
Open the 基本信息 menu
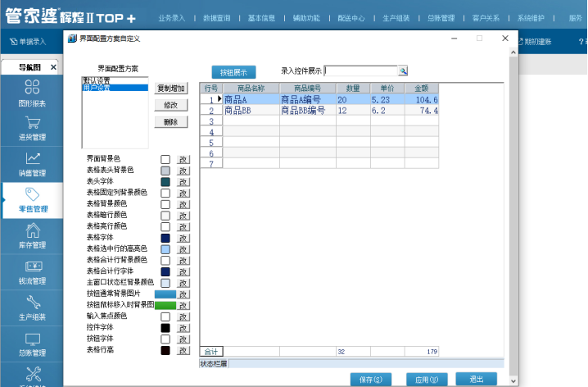261,18
